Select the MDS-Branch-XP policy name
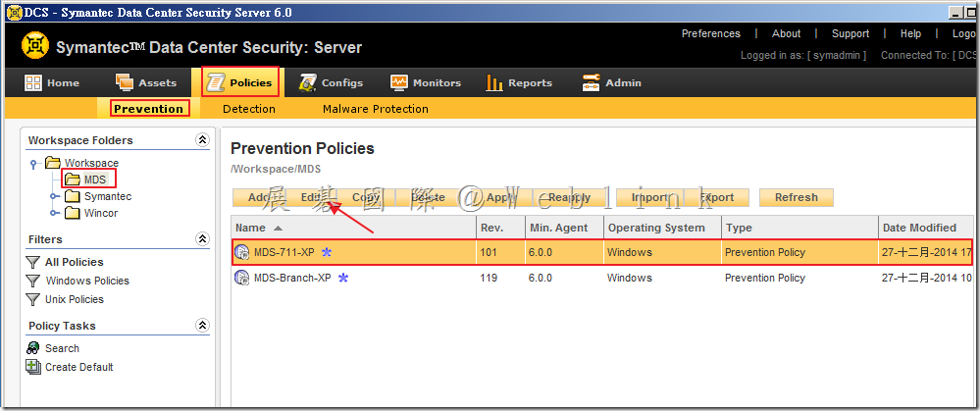The image size is (980, 411). tap(292, 278)
